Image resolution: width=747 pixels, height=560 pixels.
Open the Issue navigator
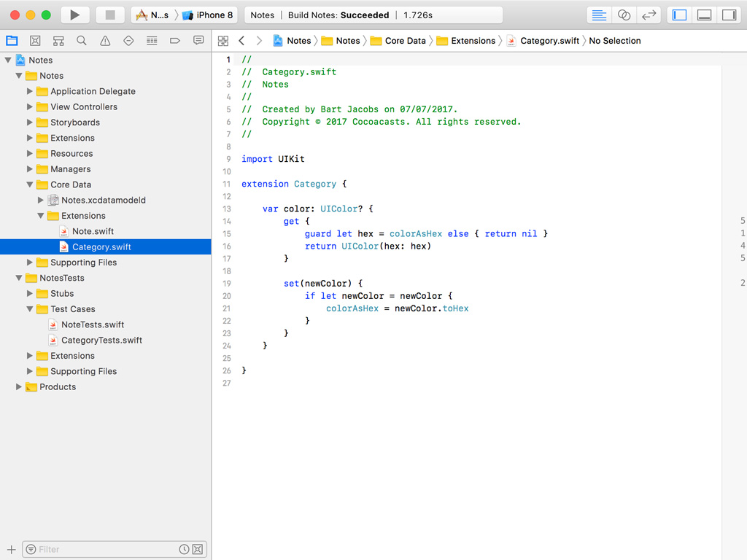click(x=103, y=40)
